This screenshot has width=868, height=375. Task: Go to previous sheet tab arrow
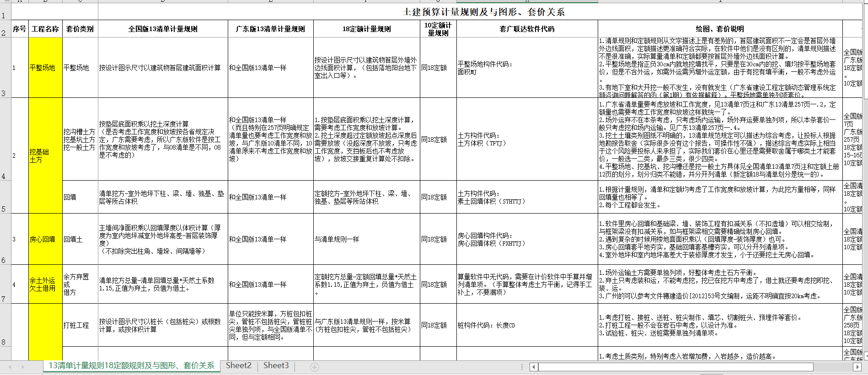point(10,367)
